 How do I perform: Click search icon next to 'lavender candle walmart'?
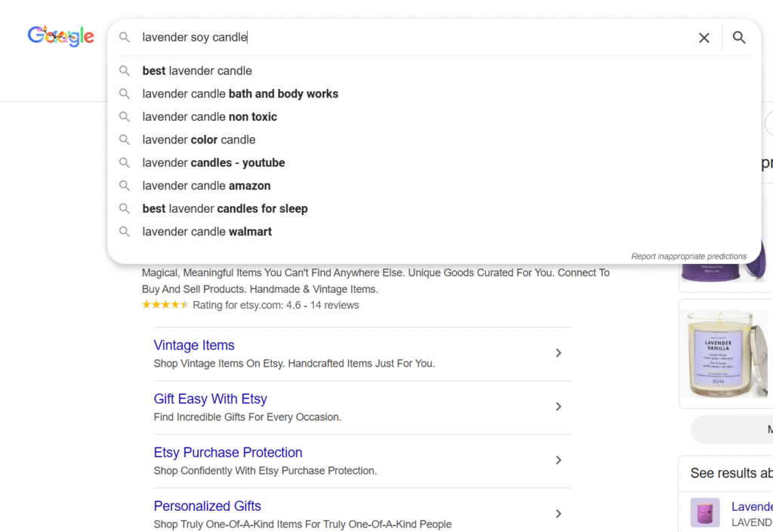(x=125, y=232)
